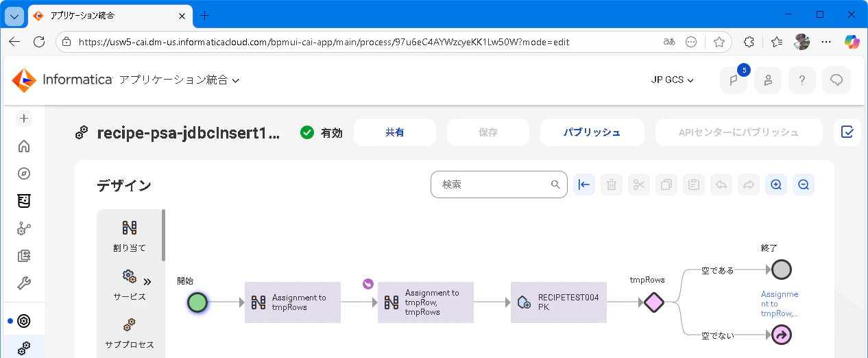Zoom in with magnifier plus icon
Viewport: 868px width, 358px height.
click(x=776, y=184)
